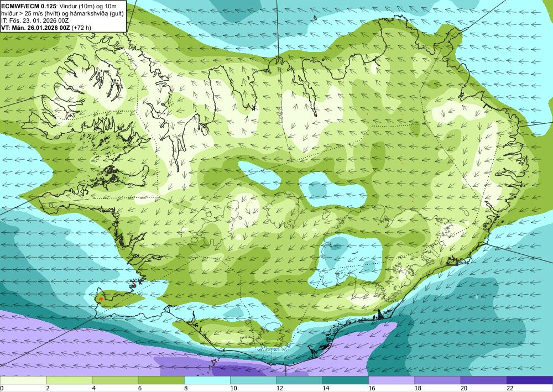Screen dimensions: 553x392
Task: Choose the dark indigo legend swatch above 22
Action: tap(529, 380)
